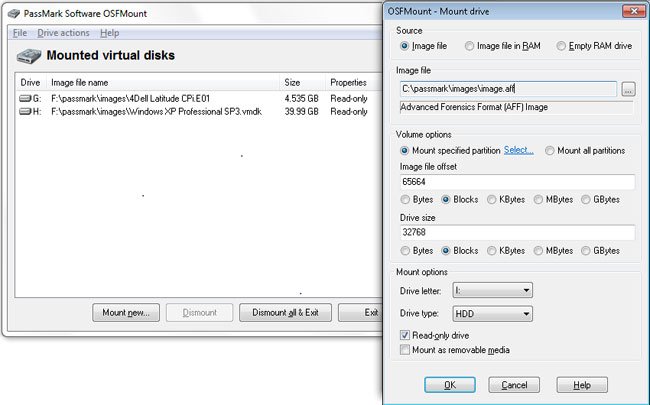Image resolution: width=650 pixels, height=405 pixels.
Task: Set drive size unit to Blocks
Action: [446, 251]
